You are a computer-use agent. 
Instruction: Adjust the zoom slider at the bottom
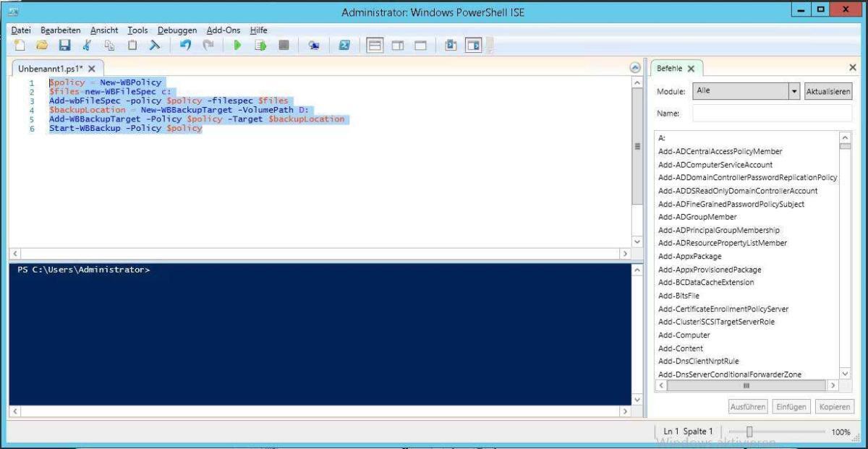coord(749,431)
